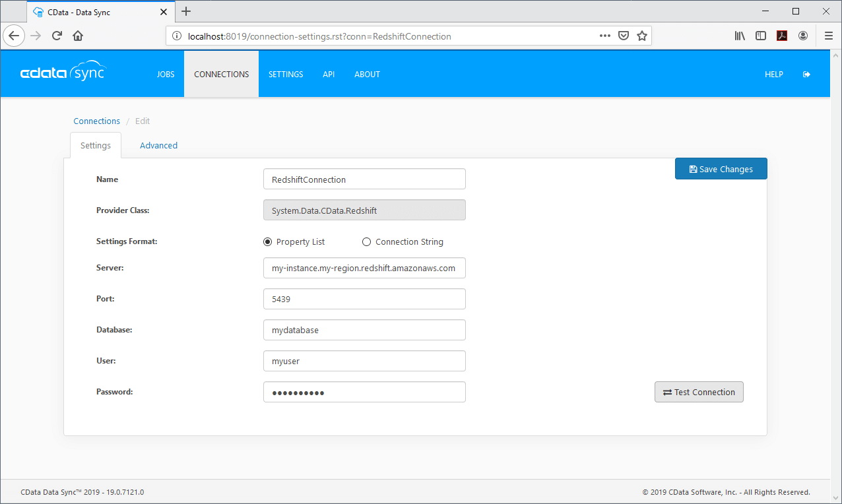Click the logout icon beside Help
This screenshot has width=842, height=504.
click(x=806, y=75)
